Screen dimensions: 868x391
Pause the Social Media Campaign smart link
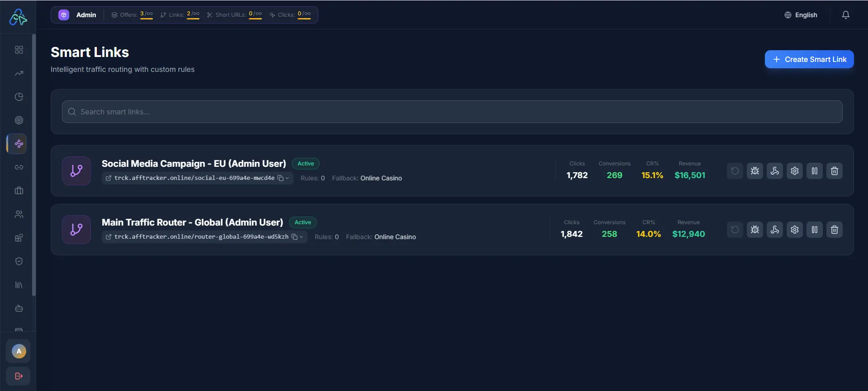tap(815, 171)
